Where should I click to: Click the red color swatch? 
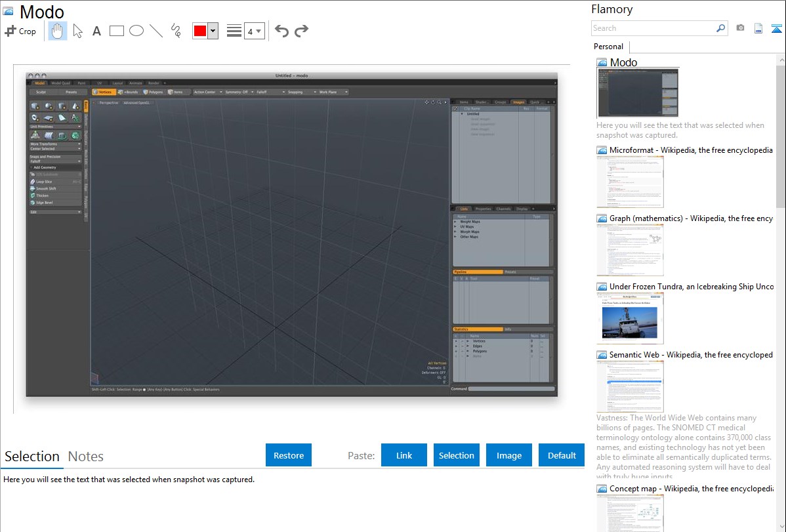(x=200, y=31)
